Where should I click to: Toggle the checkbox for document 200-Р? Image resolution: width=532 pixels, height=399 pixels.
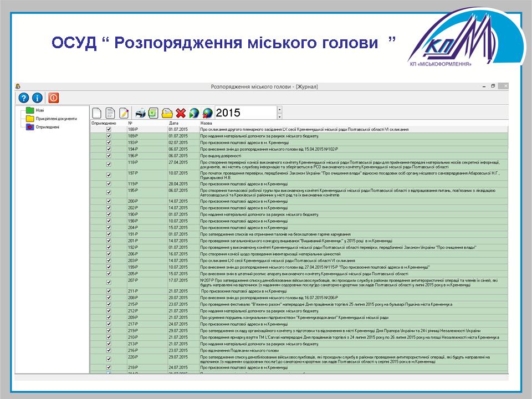tap(109, 201)
